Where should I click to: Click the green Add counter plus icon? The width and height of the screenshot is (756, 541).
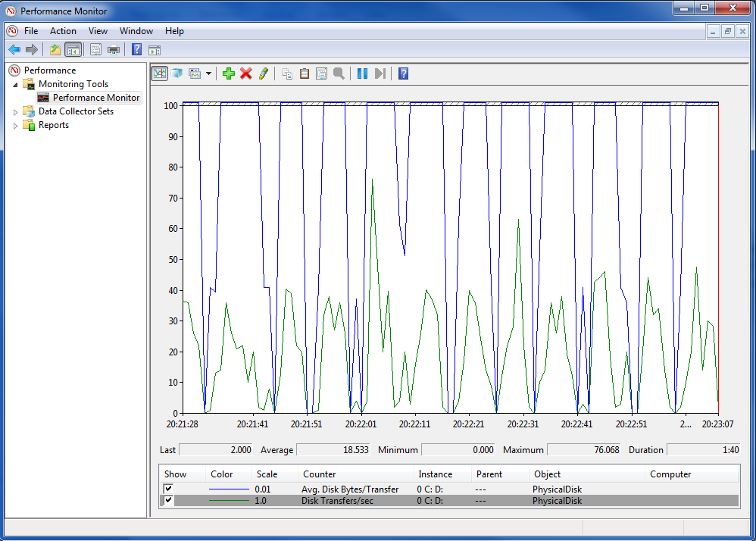tap(229, 73)
